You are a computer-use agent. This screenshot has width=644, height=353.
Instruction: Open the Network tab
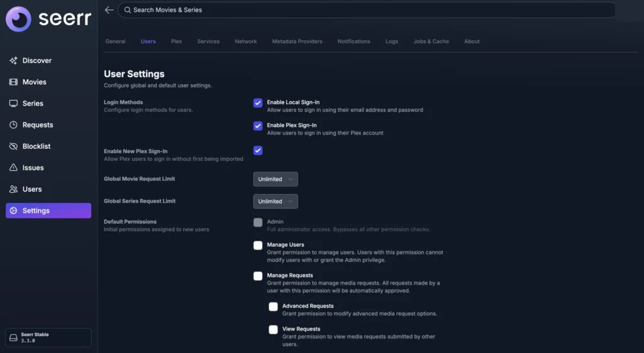(x=246, y=41)
